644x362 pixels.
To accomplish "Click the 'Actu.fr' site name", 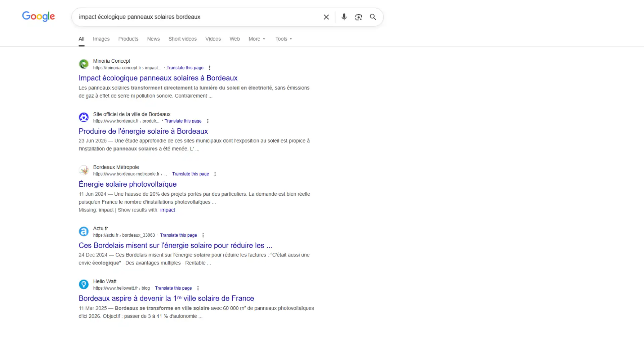I will 101,229.
